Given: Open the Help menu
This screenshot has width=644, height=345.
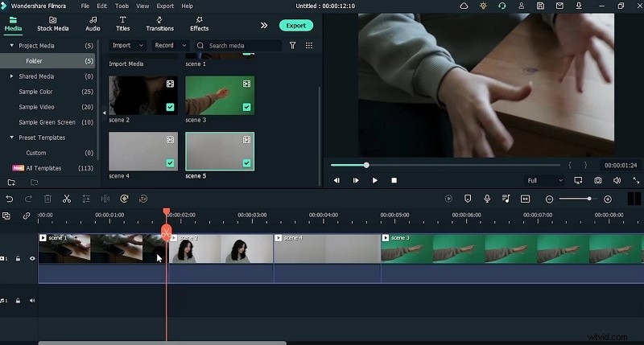Looking at the screenshot, I should click(188, 6).
